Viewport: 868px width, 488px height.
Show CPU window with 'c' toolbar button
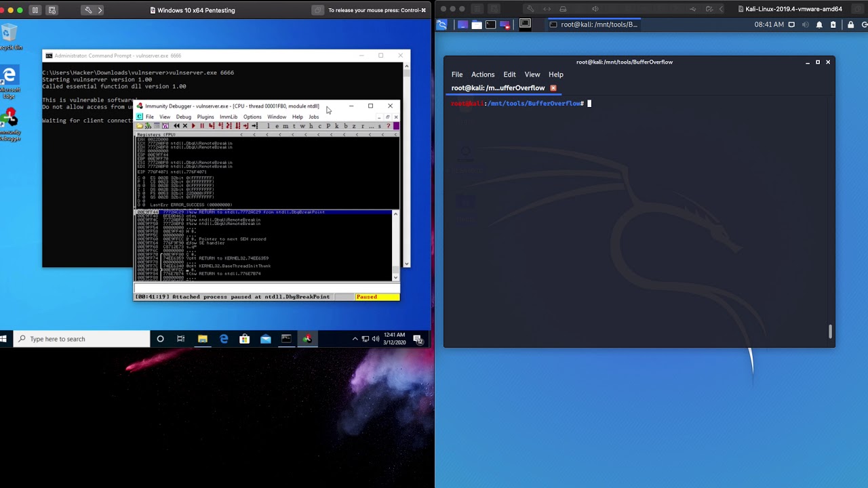(319, 126)
